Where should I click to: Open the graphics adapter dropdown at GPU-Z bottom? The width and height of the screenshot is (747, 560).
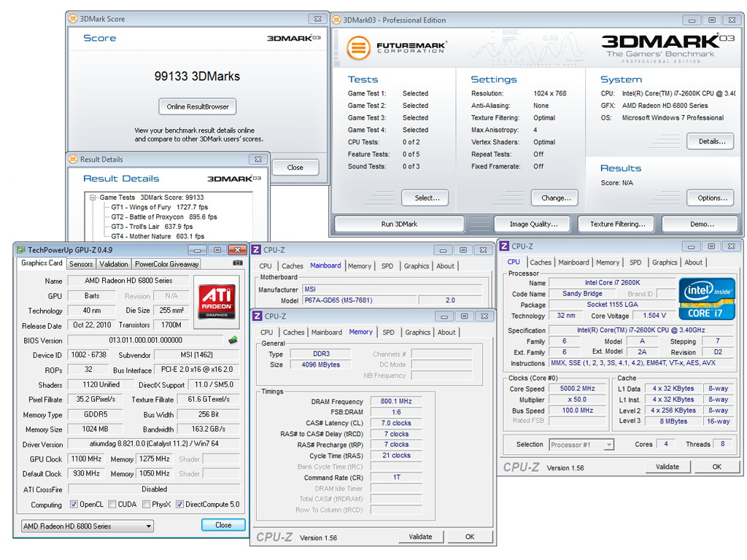pyautogui.click(x=88, y=526)
